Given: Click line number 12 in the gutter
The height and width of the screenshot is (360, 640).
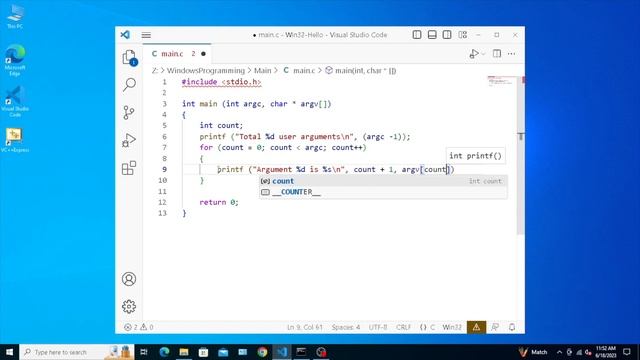Looking at the screenshot, I should 162,202.
